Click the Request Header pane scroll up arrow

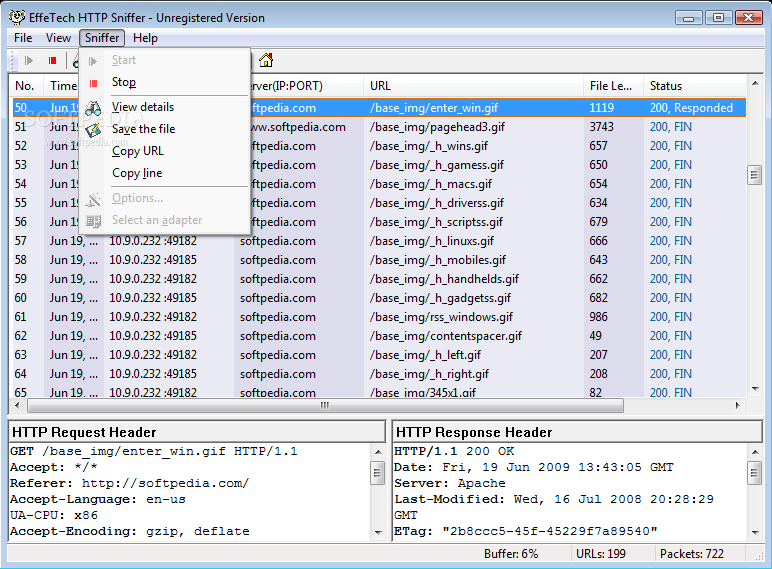tap(378, 452)
